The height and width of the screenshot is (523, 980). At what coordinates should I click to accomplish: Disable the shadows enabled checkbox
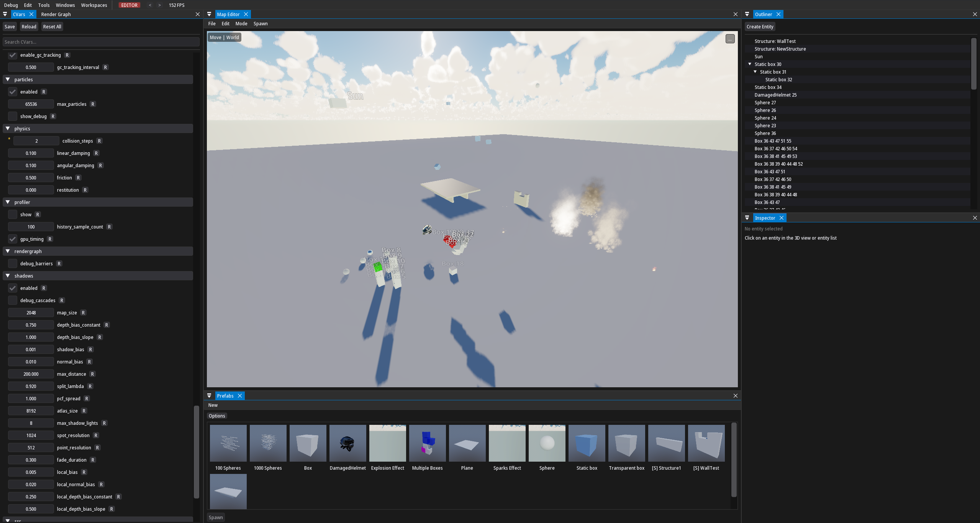pyautogui.click(x=13, y=288)
